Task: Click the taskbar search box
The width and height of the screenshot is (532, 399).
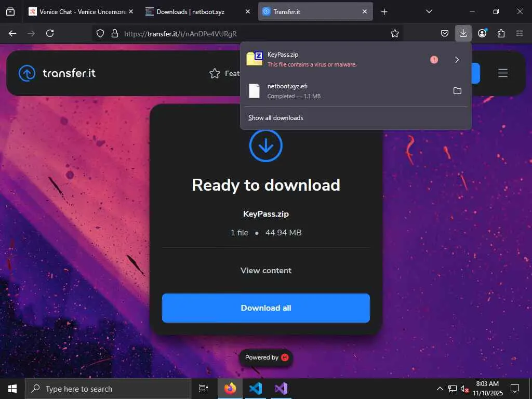Action: point(108,389)
